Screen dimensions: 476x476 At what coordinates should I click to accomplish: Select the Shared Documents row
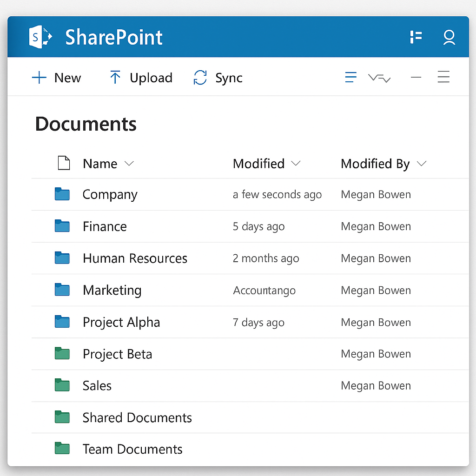(137, 417)
